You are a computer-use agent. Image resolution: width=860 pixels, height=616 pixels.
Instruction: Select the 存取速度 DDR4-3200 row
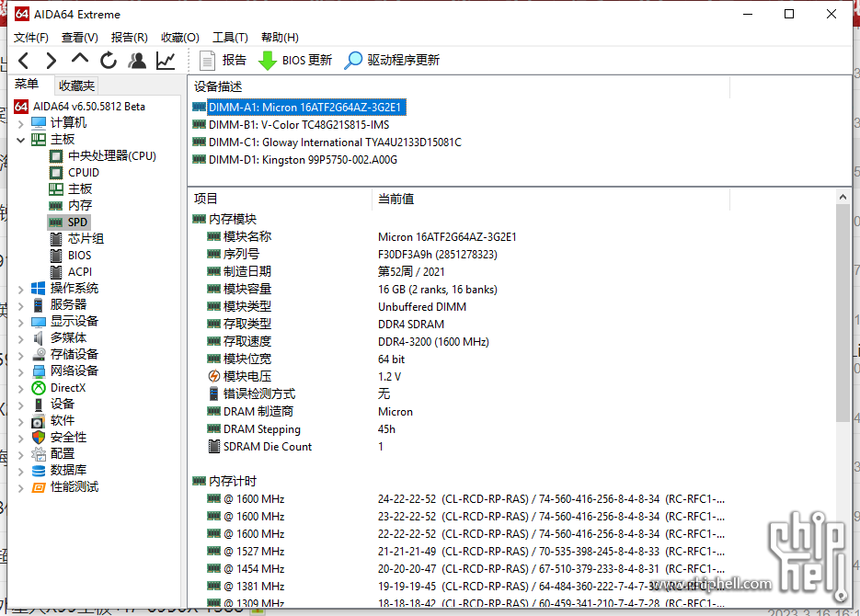pos(513,341)
